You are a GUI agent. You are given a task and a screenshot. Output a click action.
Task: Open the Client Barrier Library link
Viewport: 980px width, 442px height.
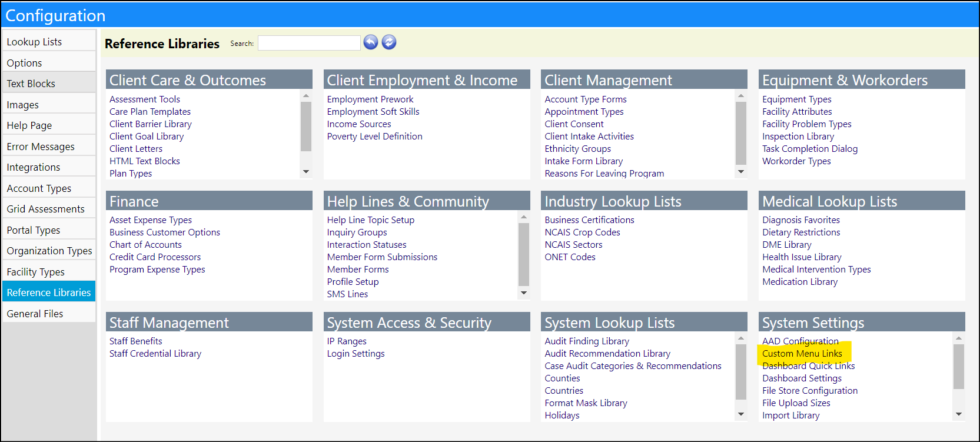click(x=151, y=124)
